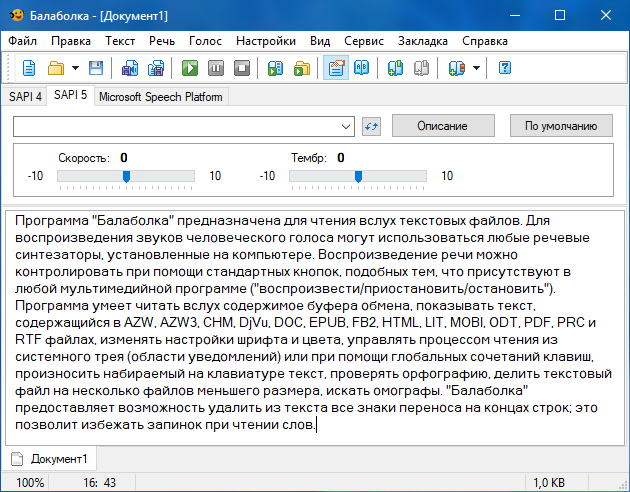Start reading aloud with green Play button
Image resolution: width=630 pixels, height=492 pixels.
[190, 68]
